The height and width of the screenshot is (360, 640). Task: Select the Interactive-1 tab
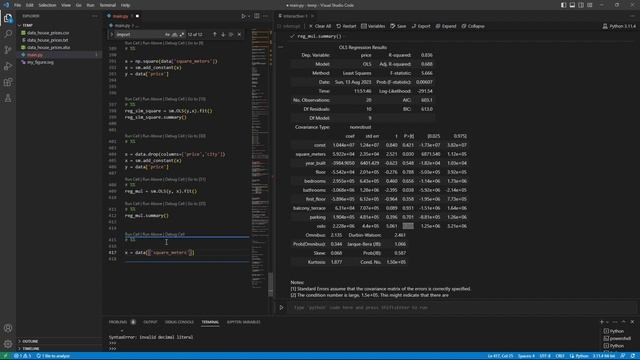click(295, 16)
